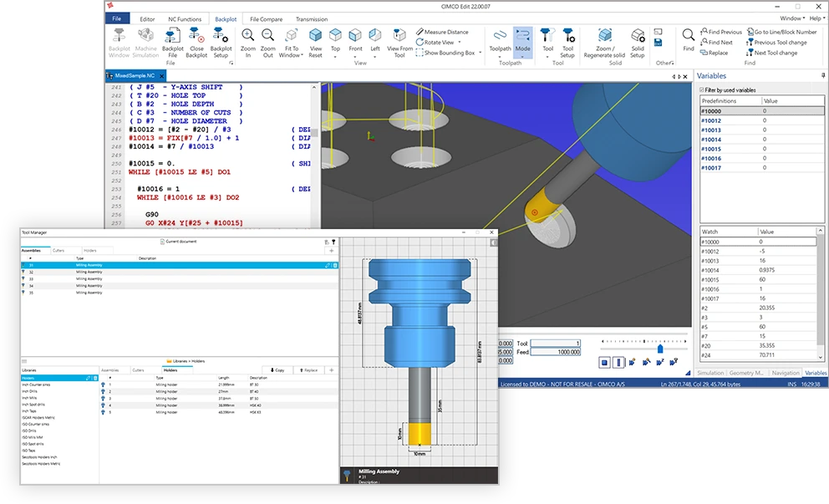Screen dimensions: 829x504
Task: Click Previous Tool change
Action: (x=776, y=43)
